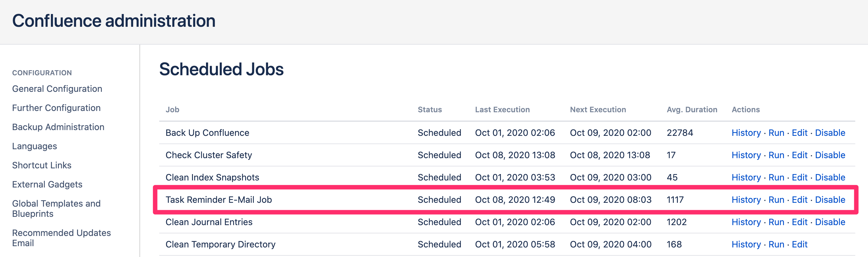Sort jobs by the Job column header
The height and width of the screenshot is (257, 868).
coord(172,109)
